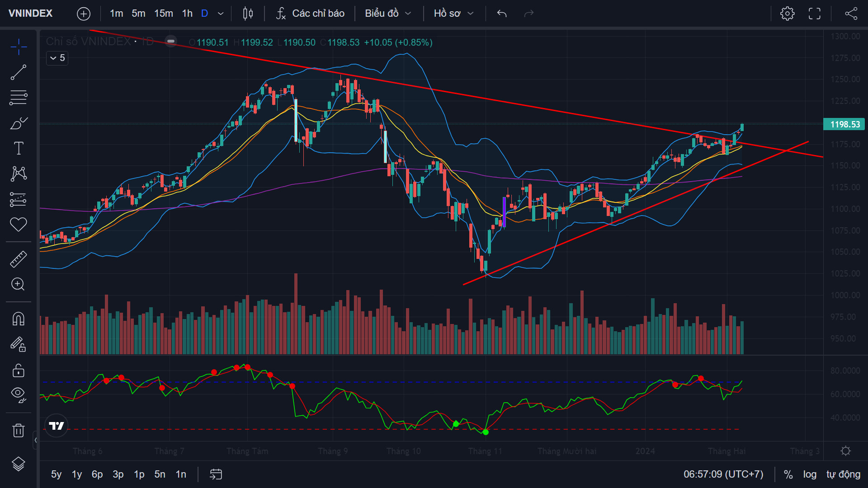868x488 pixels.
Task: Open the chart patterns tool
Action: point(19,174)
